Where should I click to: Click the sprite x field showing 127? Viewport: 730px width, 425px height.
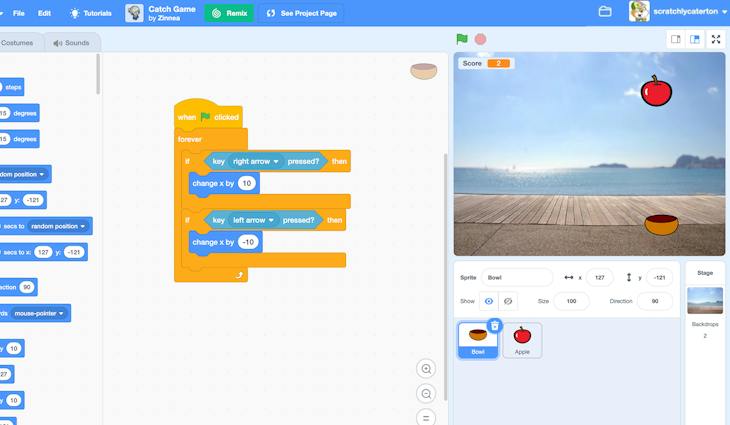pos(600,277)
